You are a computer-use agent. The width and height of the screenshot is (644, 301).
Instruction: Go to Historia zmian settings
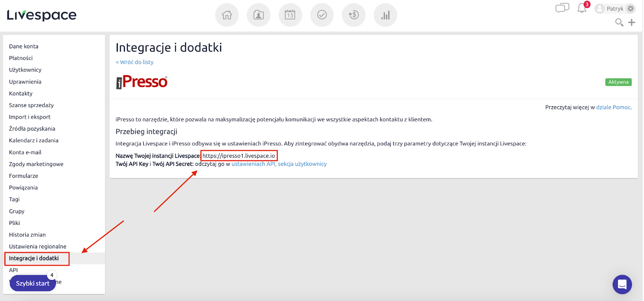[x=27, y=235]
